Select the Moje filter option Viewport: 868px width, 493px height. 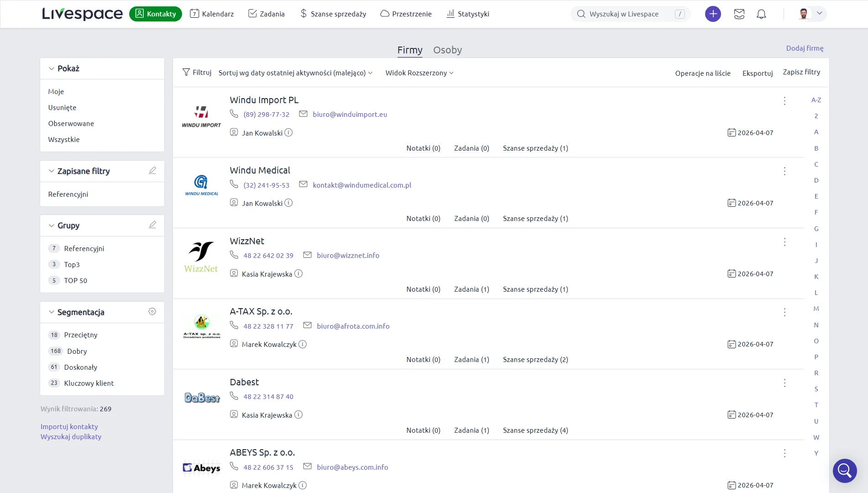coord(56,91)
